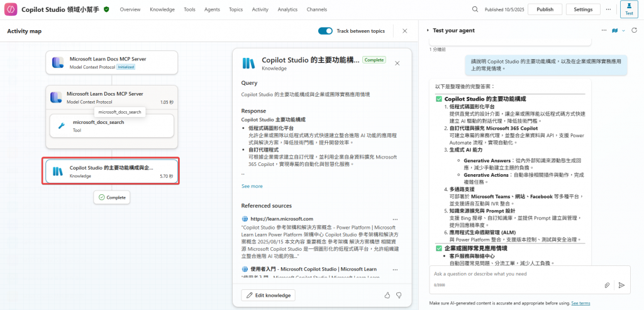Image resolution: width=644 pixels, height=310 pixels.
Task: Open the Agents tab
Action: (212, 9)
